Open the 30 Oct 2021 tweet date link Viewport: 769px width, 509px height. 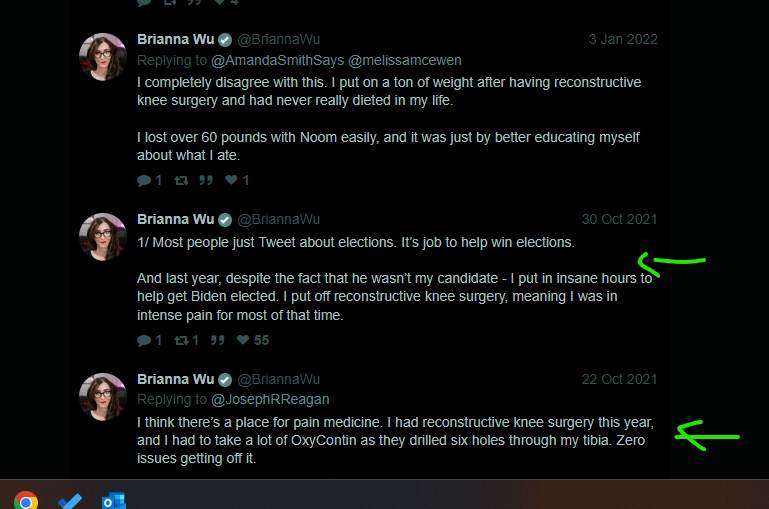pos(619,219)
